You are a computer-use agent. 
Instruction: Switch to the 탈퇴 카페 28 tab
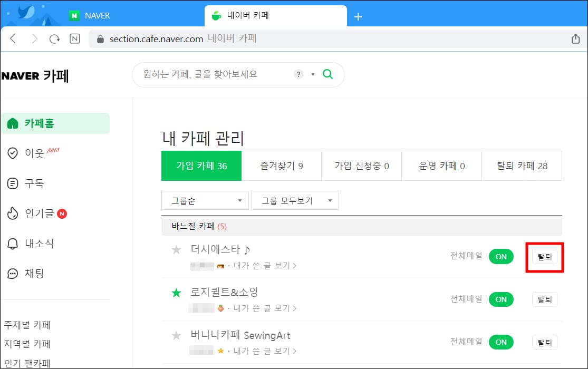pos(522,166)
